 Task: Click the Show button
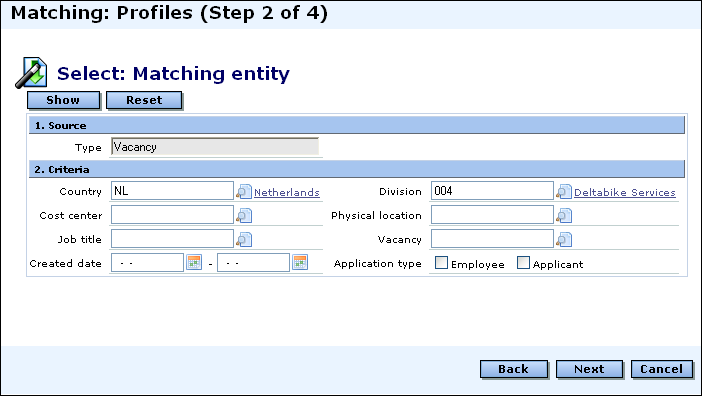[x=64, y=100]
